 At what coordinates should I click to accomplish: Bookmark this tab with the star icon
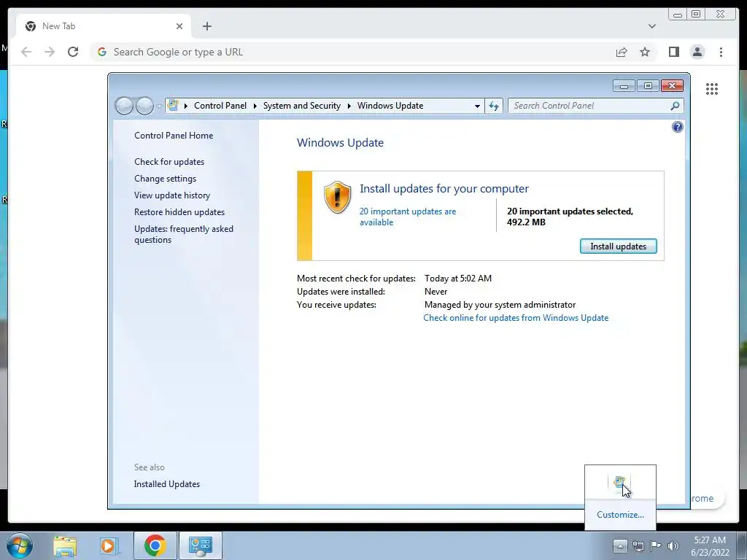click(645, 52)
